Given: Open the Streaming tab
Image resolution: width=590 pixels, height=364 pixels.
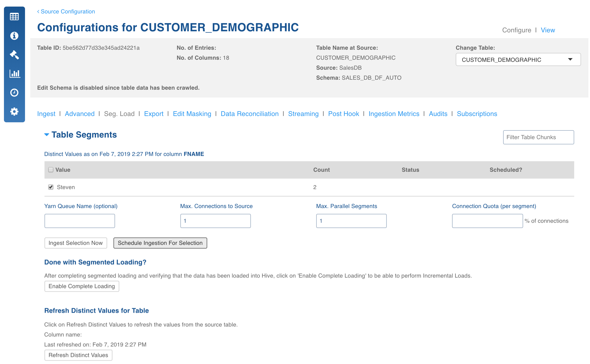Looking at the screenshot, I should tap(303, 114).
